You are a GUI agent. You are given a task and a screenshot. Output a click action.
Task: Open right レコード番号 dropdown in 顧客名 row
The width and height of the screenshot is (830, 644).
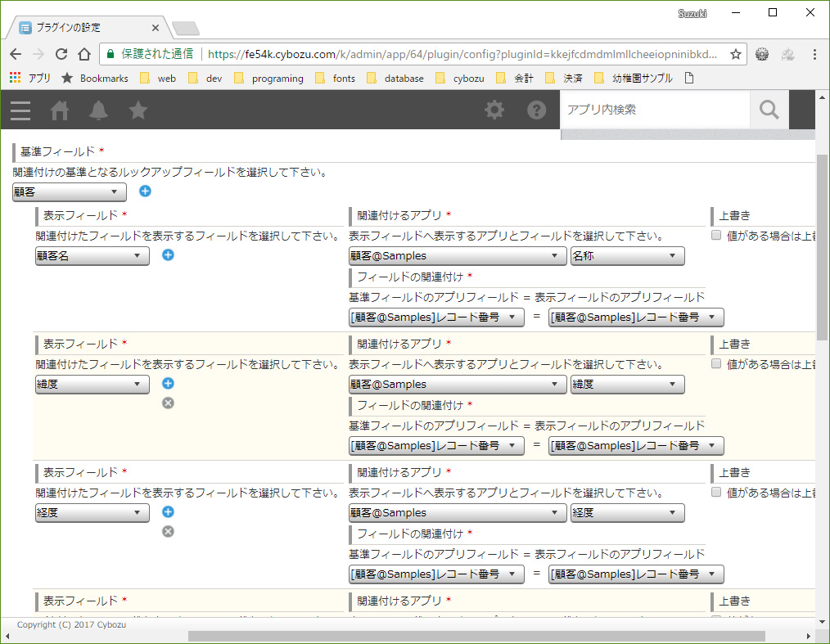point(636,317)
